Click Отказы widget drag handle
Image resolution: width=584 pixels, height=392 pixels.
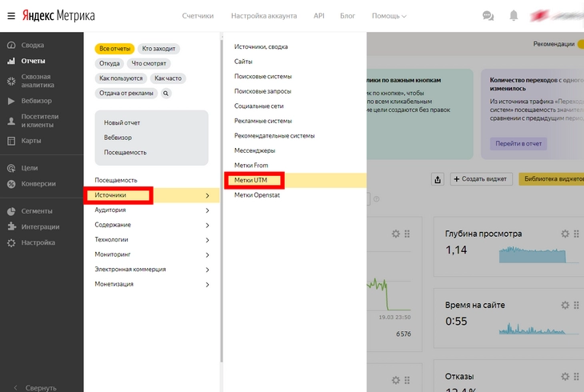(576, 377)
